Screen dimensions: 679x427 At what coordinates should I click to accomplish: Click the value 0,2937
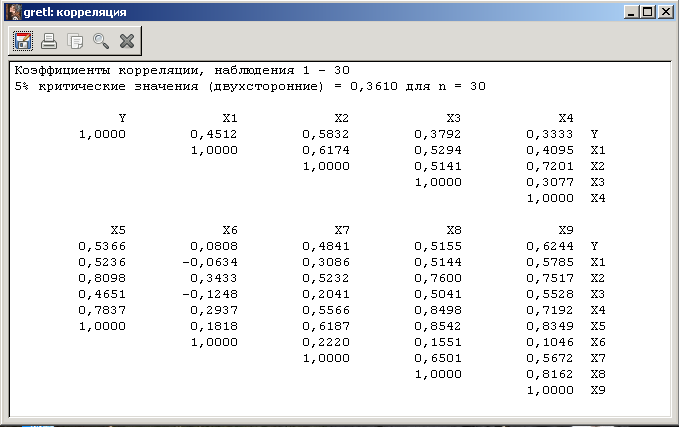[214, 310]
